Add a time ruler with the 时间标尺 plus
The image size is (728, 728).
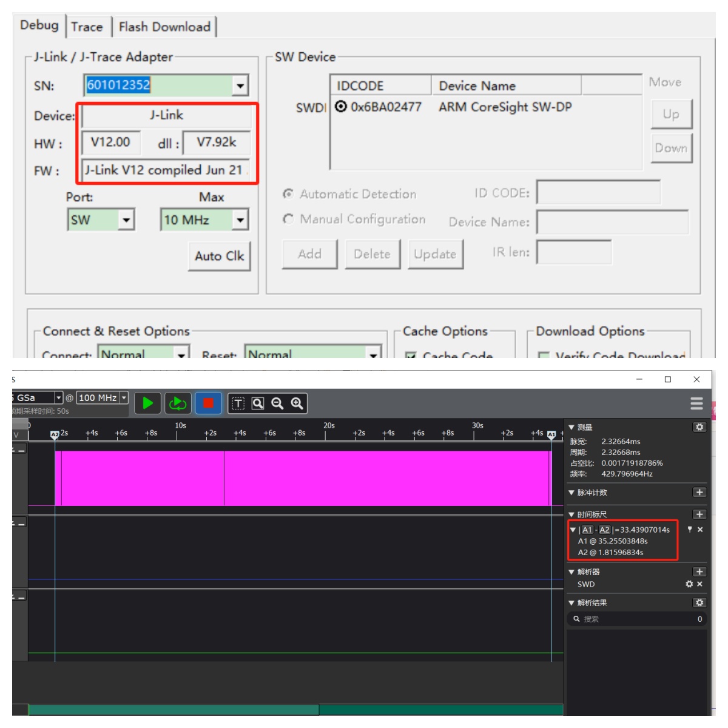(x=699, y=514)
